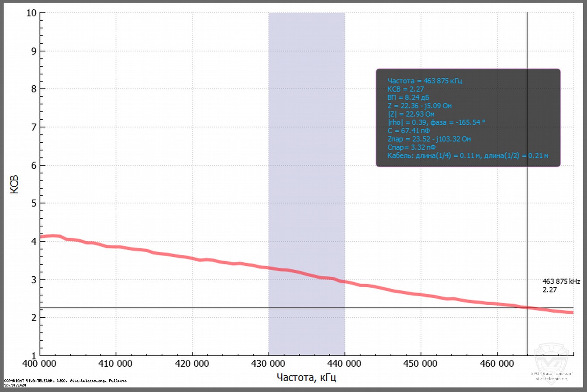Viewport: 587px width, 392px height.
Task: Click the '450 000' x-axis tick label
Action: (421, 364)
